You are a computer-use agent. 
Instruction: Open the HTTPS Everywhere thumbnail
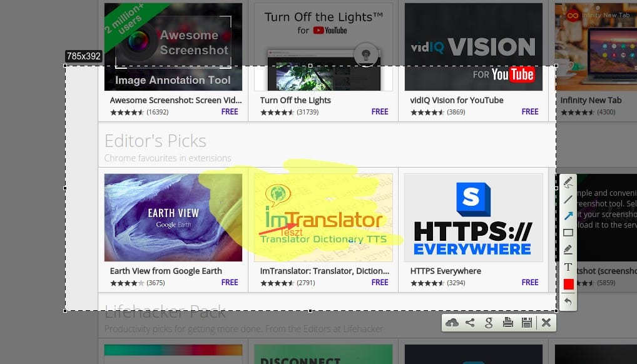pos(473,218)
